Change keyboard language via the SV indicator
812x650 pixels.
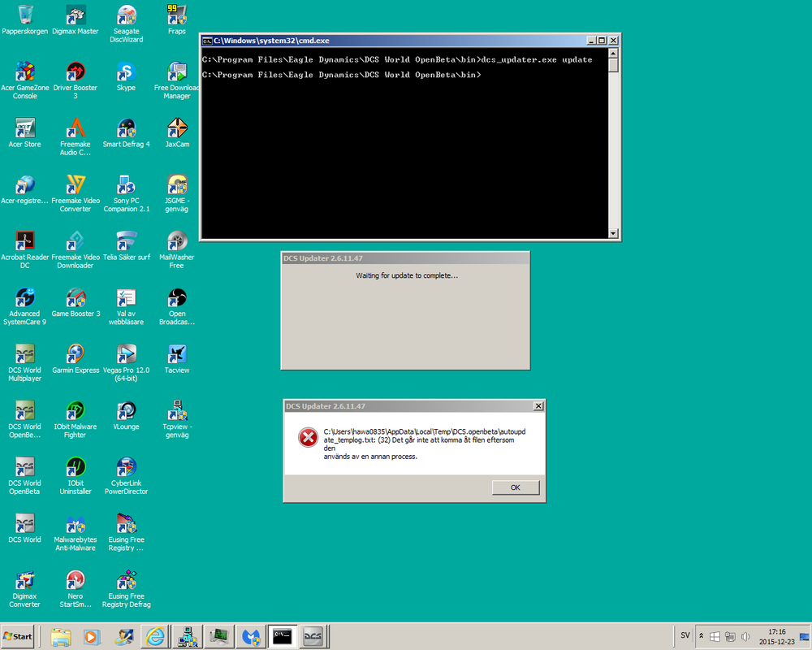coord(684,635)
